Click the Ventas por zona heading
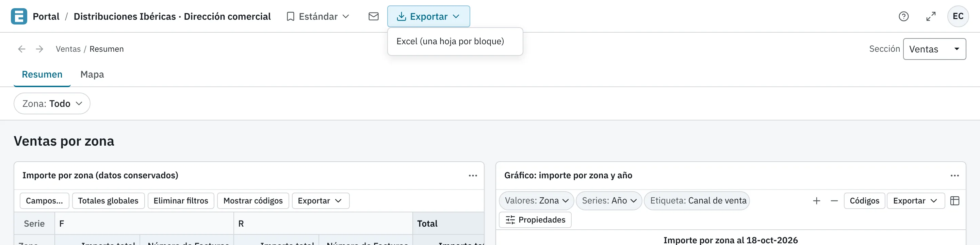 point(64,141)
